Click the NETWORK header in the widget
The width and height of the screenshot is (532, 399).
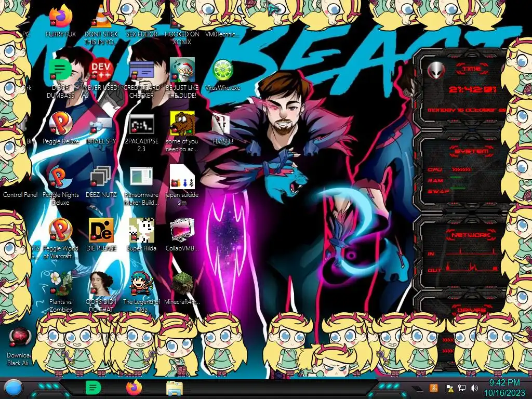[x=471, y=235]
